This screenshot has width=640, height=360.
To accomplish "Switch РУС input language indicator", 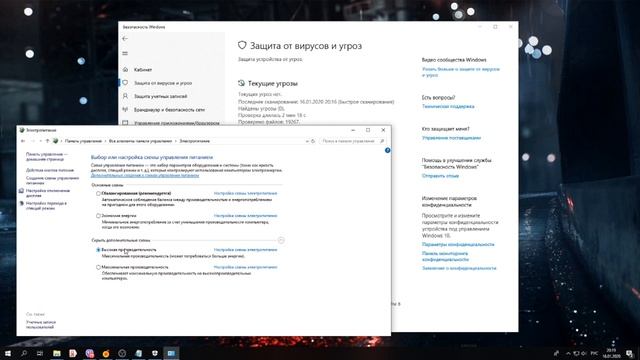I will (594, 353).
